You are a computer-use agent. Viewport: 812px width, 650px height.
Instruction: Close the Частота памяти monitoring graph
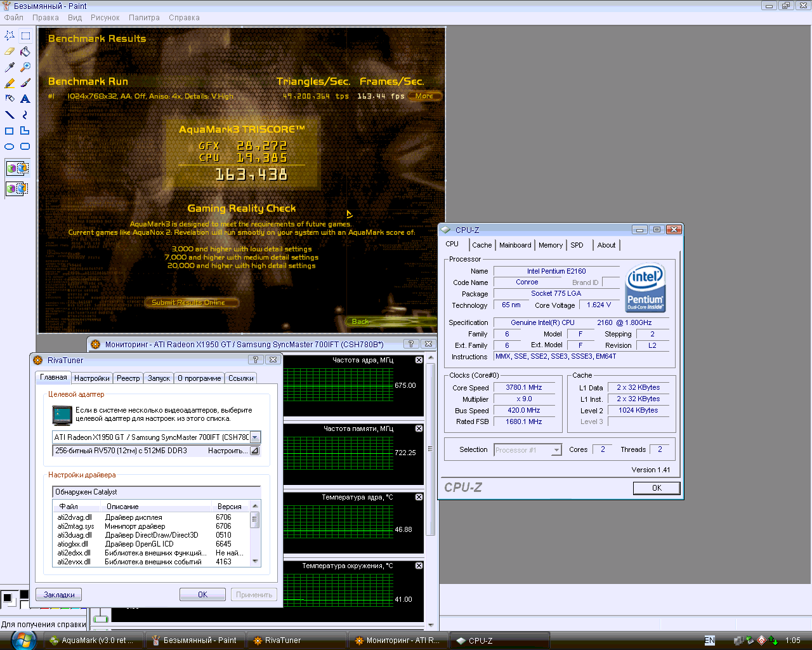pyautogui.click(x=419, y=428)
